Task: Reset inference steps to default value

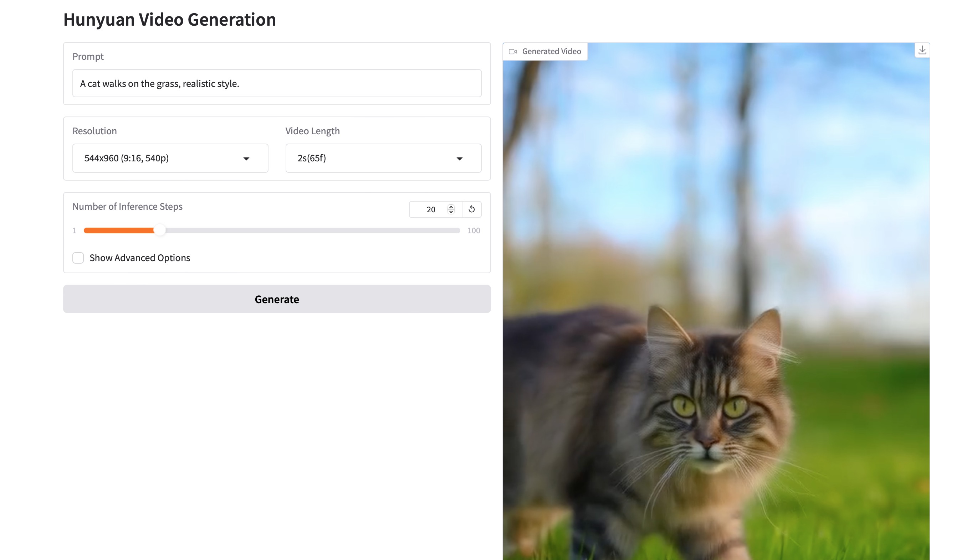Action: click(471, 209)
